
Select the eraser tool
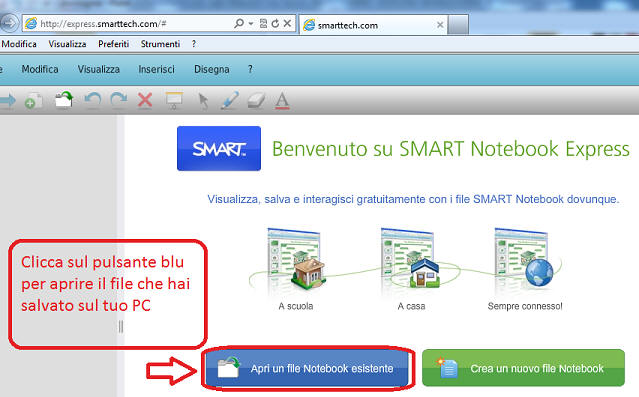(x=256, y=101)
